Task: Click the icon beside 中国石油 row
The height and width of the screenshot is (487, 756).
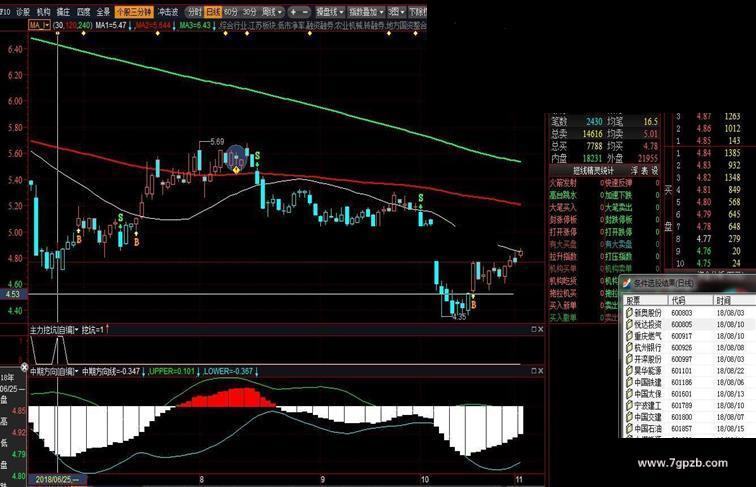Action: (629, 429)
